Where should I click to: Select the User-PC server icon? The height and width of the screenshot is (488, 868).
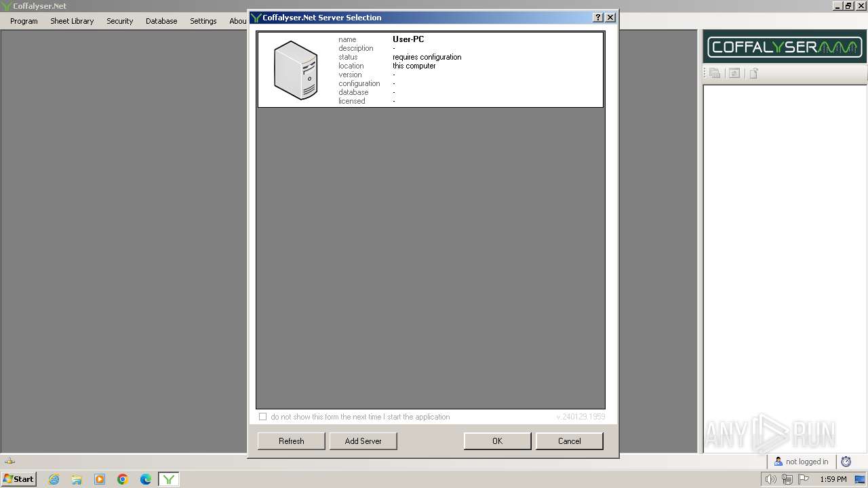(x=296, y=70)
